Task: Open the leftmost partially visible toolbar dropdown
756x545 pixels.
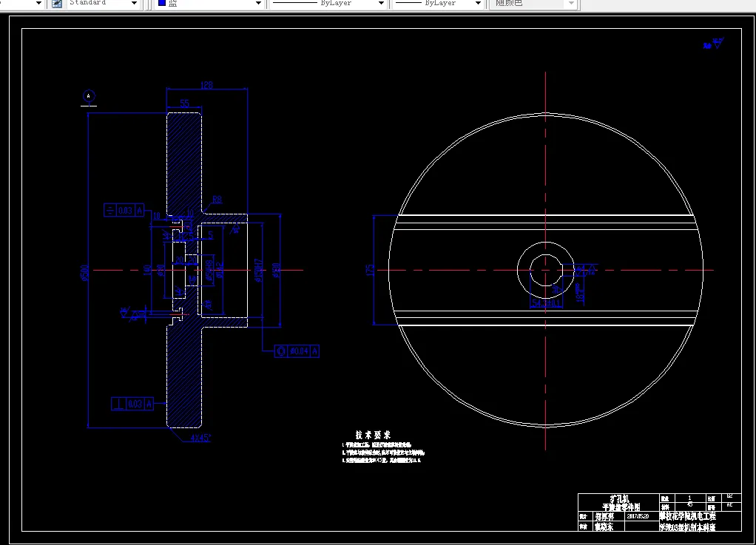Action: (x=38, y=4)
